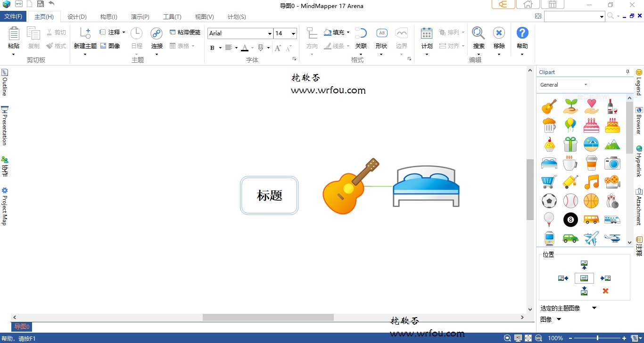This screenshot has height=343, width=644.
Task: Select the soccer ball clipart
Action: [x=549, y=201]
